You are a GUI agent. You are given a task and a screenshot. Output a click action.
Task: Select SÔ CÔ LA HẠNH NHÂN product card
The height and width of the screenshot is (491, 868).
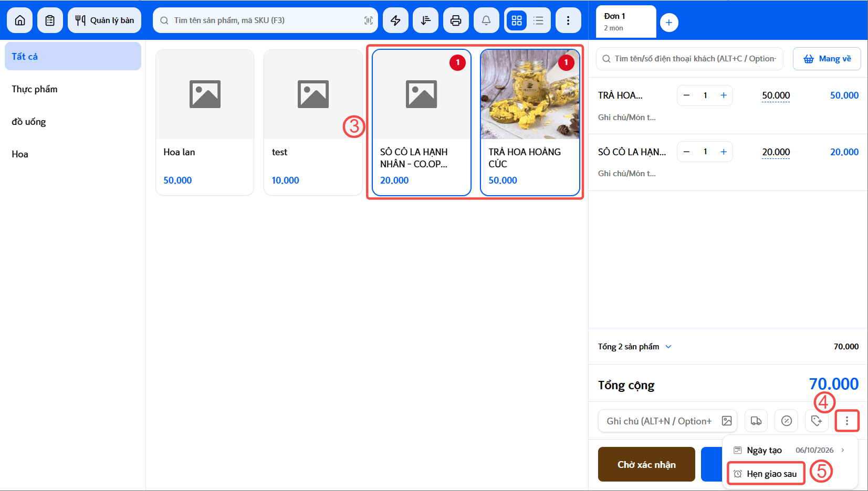pos(422,122)
